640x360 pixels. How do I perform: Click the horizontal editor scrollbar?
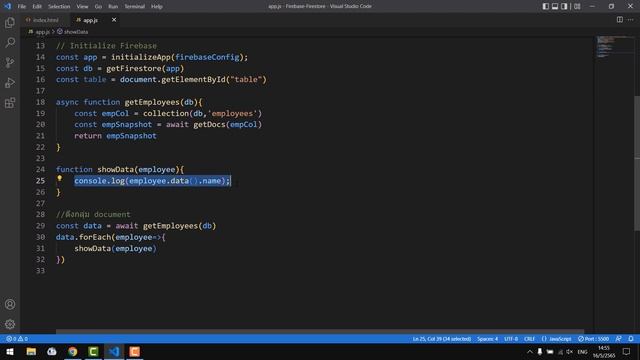coord(320,331)
